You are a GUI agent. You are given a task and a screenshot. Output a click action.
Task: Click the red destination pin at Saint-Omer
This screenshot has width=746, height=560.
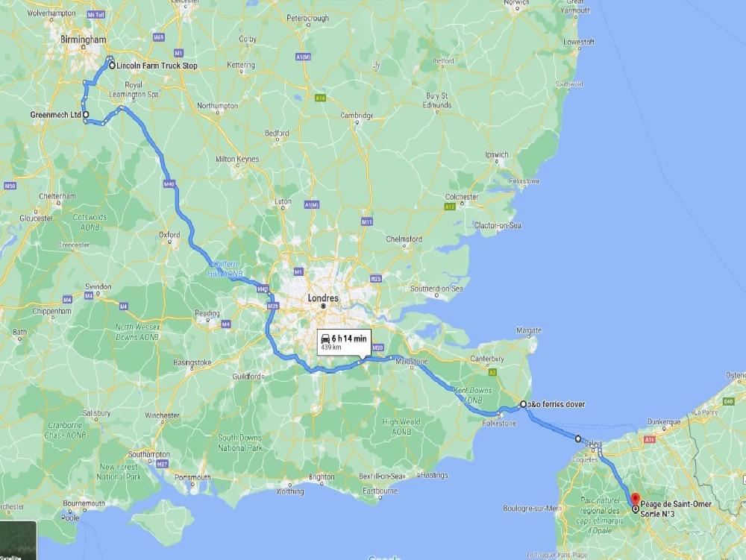click(635, 500)
